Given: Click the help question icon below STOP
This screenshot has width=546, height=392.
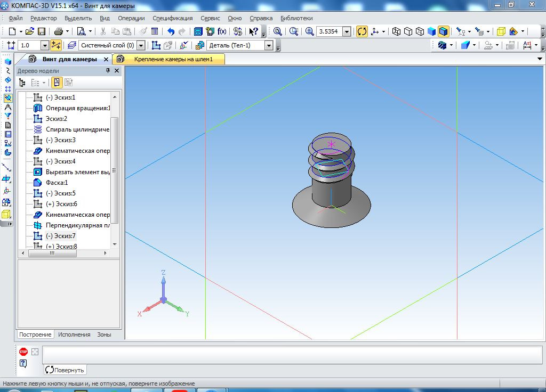Looking at the screenshot, I should coord(23,363).
